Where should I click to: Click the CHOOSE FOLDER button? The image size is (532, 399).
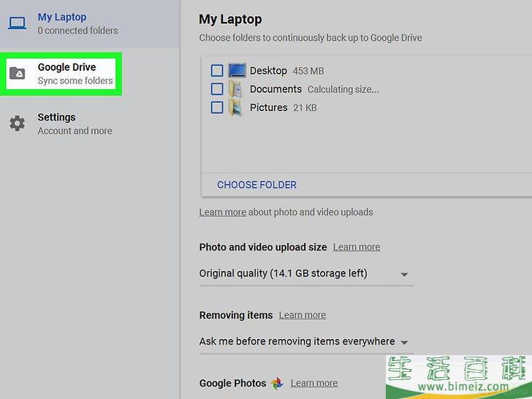click(256, 185)
